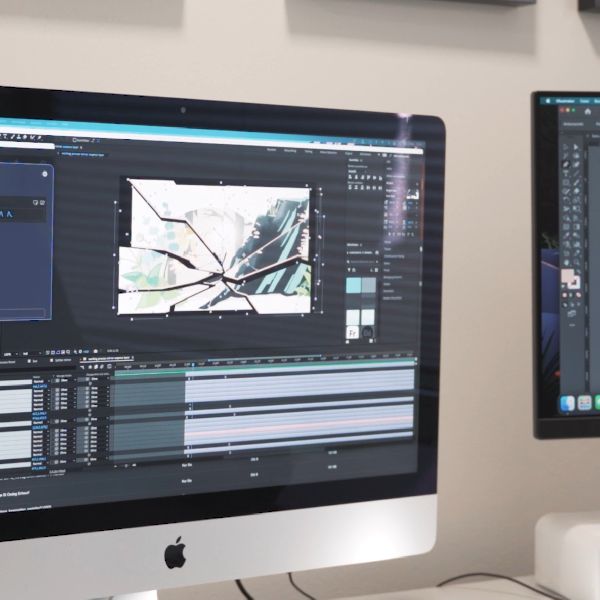Screen dimensions: 600x600
Task: Open the viewer magnification dropdown
Action: 10,354
